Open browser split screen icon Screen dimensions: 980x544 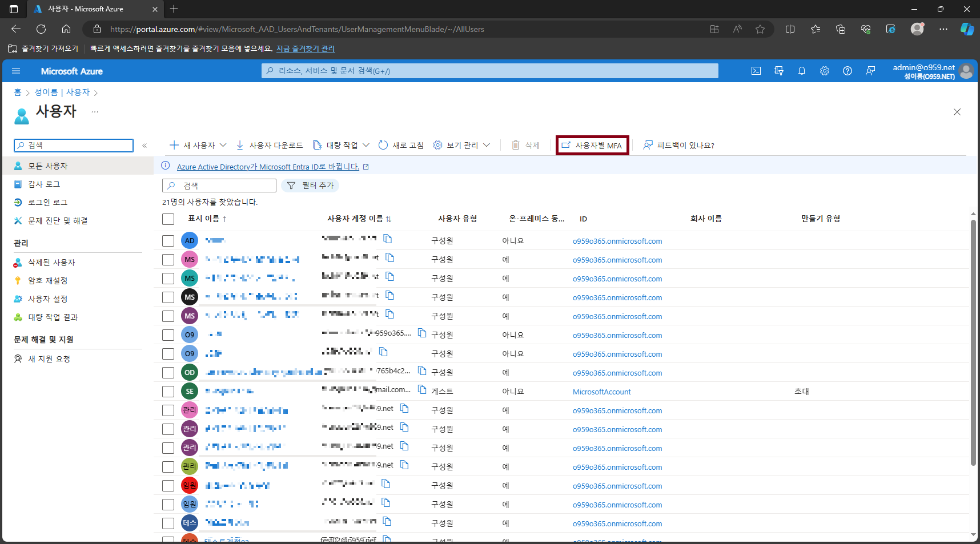(x=790, y=29)
